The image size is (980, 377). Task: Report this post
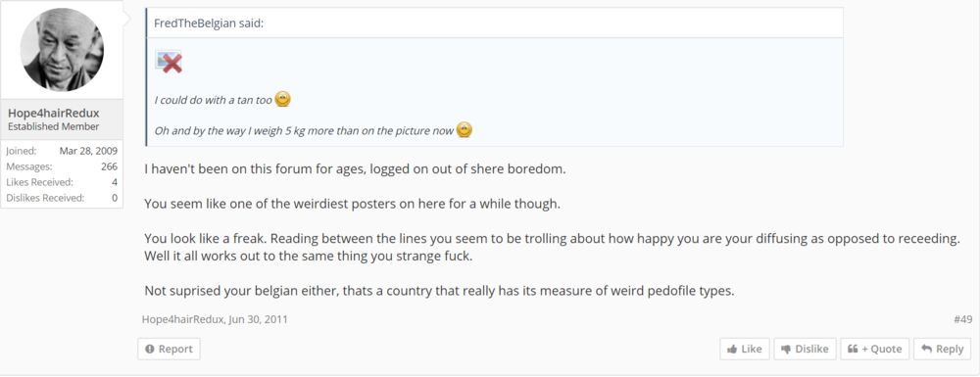169,349
